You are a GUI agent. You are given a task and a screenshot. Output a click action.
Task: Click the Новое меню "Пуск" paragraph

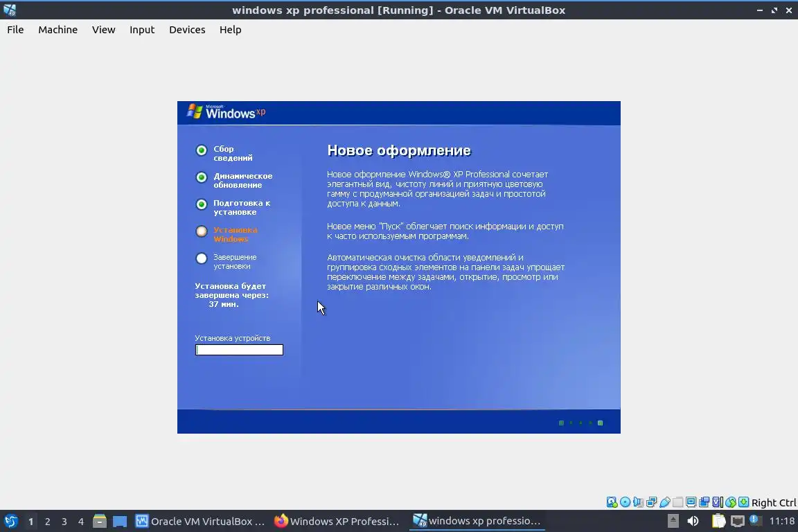445,231
